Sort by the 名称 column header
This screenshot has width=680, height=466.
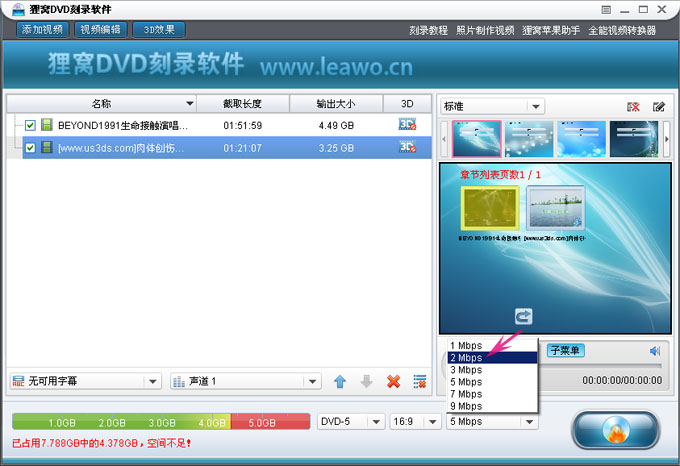(x=101, y=104)
